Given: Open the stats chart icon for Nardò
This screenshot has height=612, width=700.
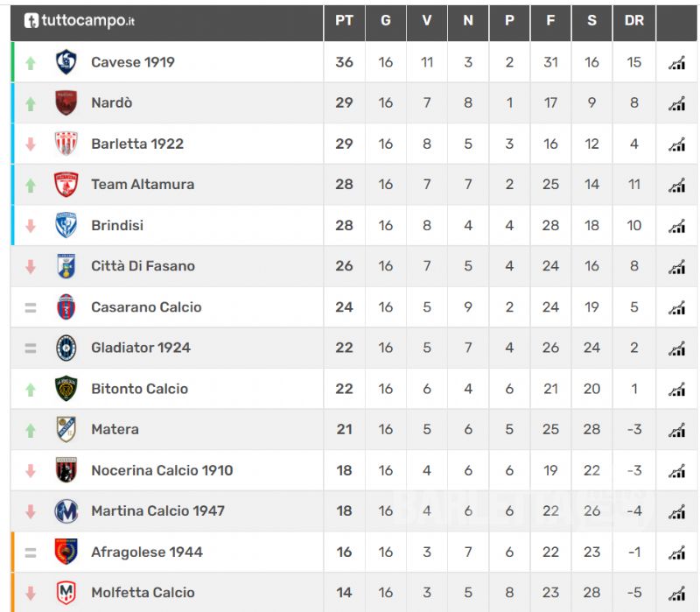Looking at the screenshot, I should [676, 103].
